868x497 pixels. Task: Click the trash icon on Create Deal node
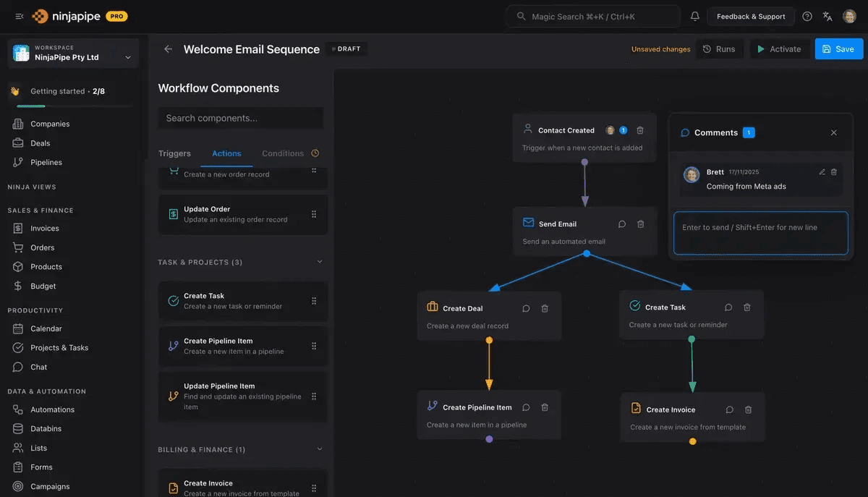pyautogui.click(x=545, y=307)
